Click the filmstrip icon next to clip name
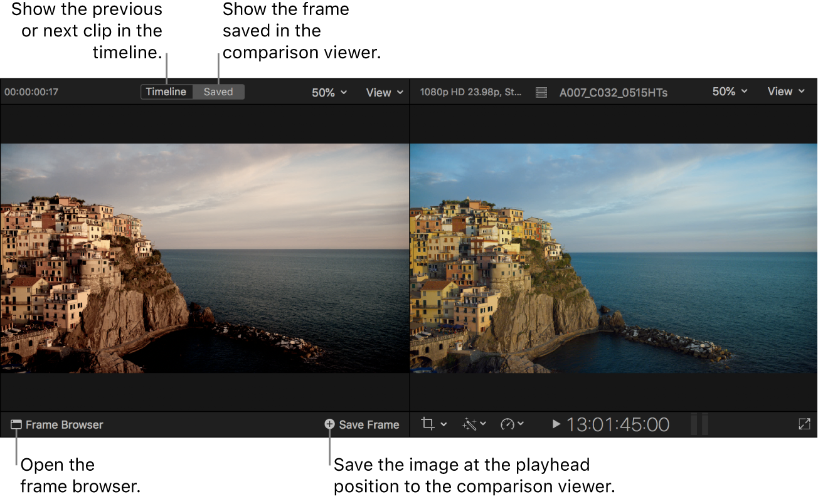The height and width of the screenshot is (504, 818). pos(541,92)
